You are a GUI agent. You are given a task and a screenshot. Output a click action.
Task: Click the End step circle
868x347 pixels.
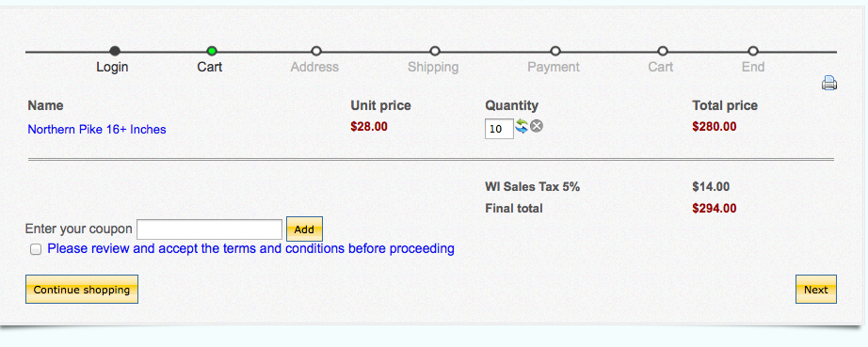click(753, 52)
